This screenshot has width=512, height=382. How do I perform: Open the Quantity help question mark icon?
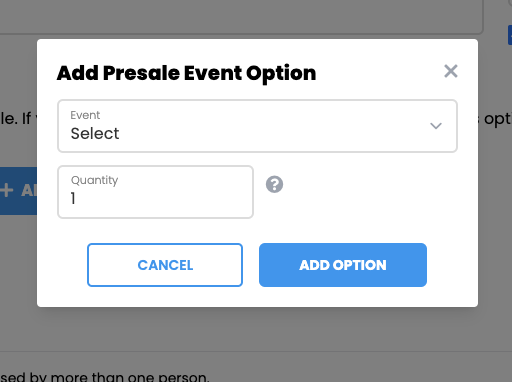274,184
